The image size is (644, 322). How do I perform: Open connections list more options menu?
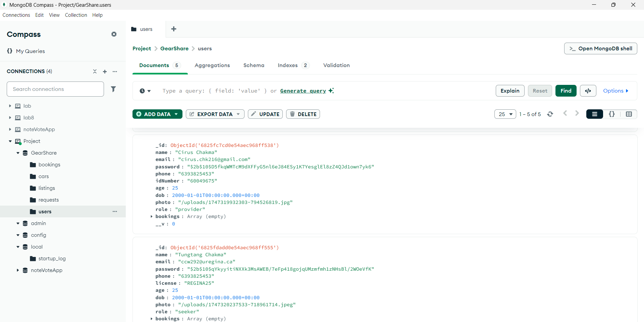115,71
